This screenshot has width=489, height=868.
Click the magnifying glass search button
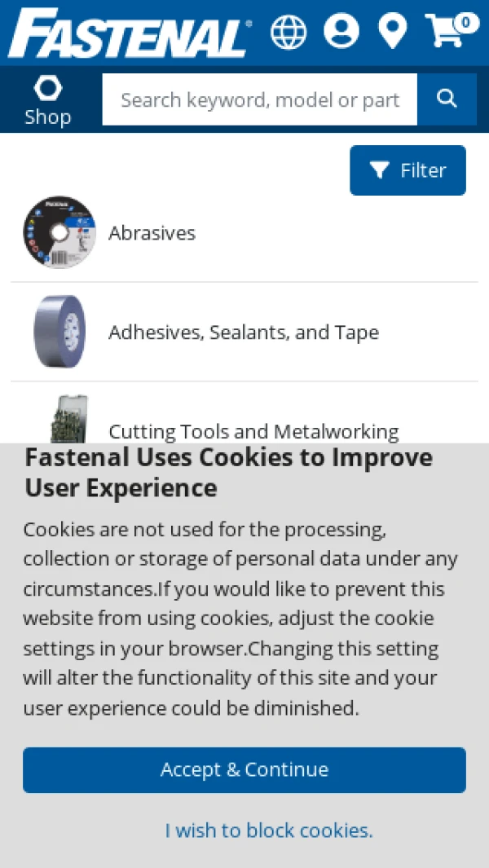[447, 99]
